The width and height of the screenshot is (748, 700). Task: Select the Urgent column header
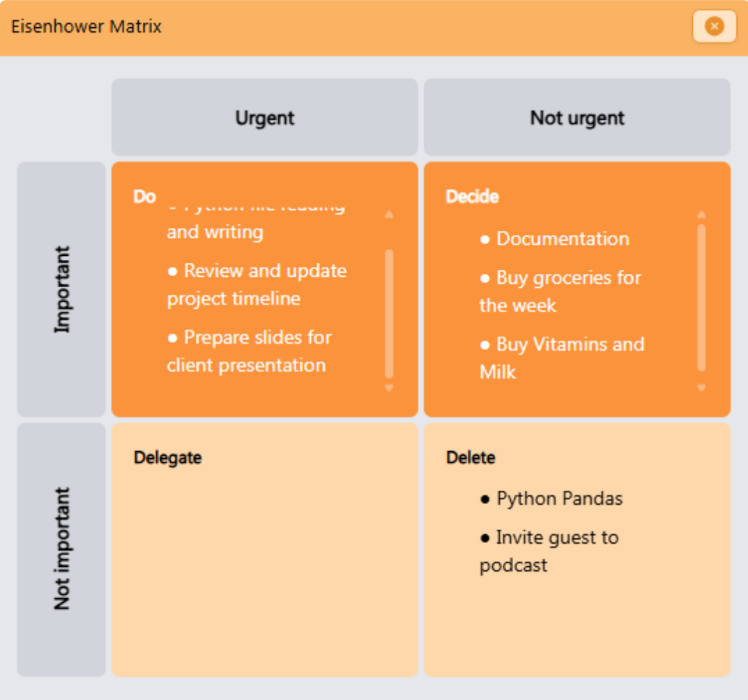point(265,117)
